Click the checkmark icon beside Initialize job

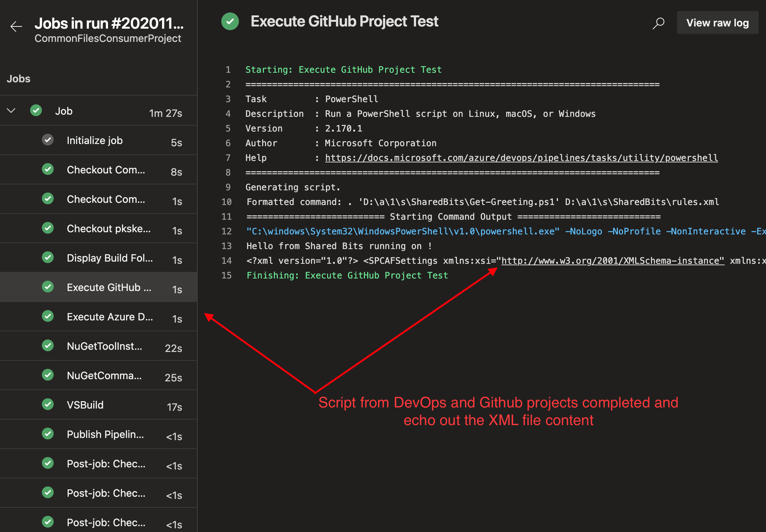(48, 140)
